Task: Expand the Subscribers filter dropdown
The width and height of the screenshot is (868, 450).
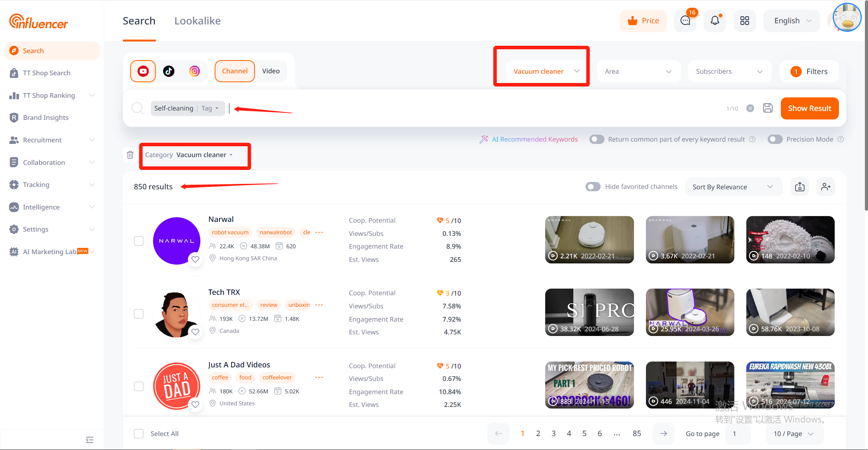Action: coord(729,71)
